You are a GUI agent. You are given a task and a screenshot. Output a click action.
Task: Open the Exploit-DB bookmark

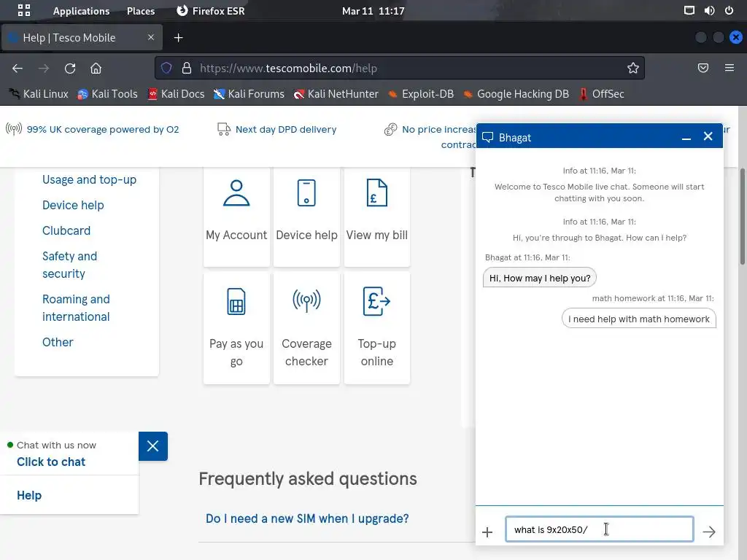pyautogui.click(x=421, y=94)
